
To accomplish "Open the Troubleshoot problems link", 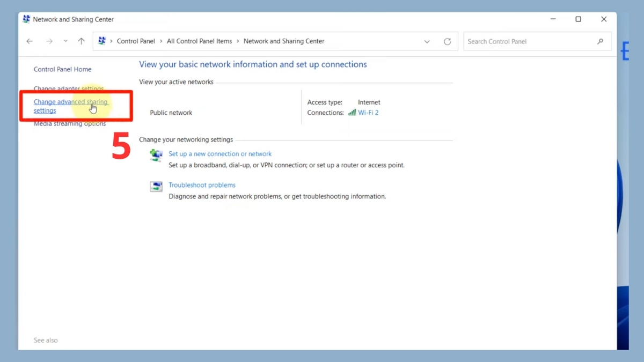I will coord(202,185).
